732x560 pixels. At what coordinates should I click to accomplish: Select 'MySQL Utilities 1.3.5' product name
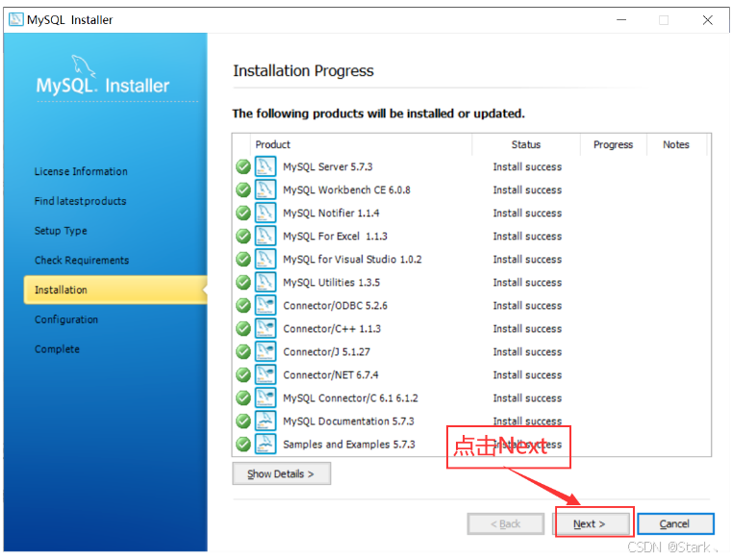pyautogui.click(x=332, y=283)
